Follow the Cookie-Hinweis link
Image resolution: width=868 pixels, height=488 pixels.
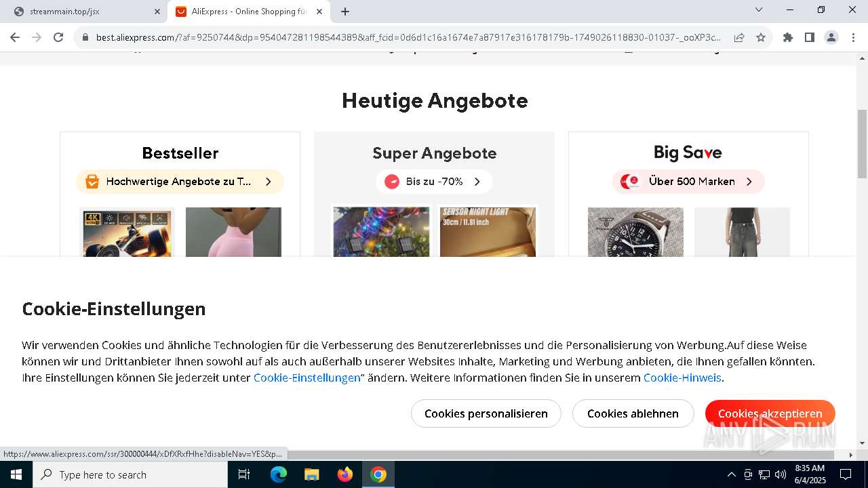pos(682,378)
